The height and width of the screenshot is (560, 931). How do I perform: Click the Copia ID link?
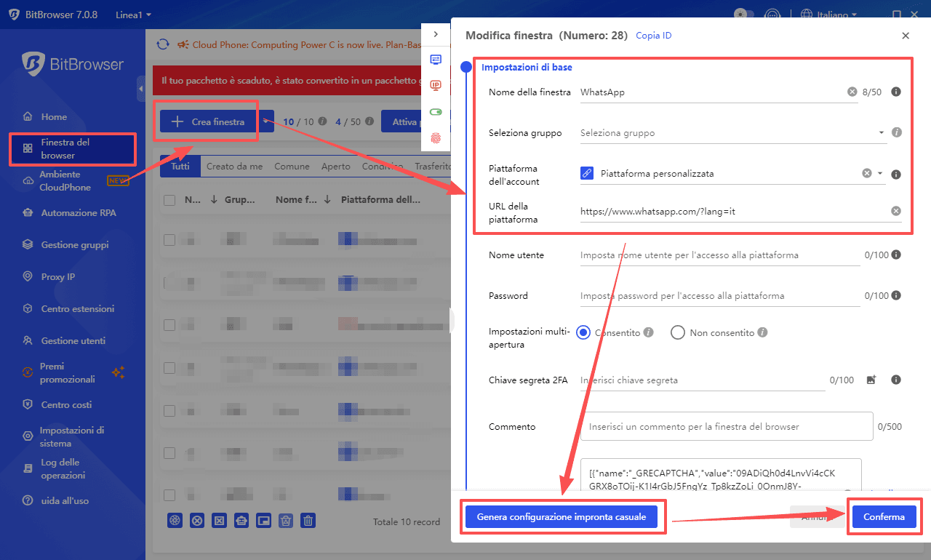pyautogui.click(x=653, y=36)
